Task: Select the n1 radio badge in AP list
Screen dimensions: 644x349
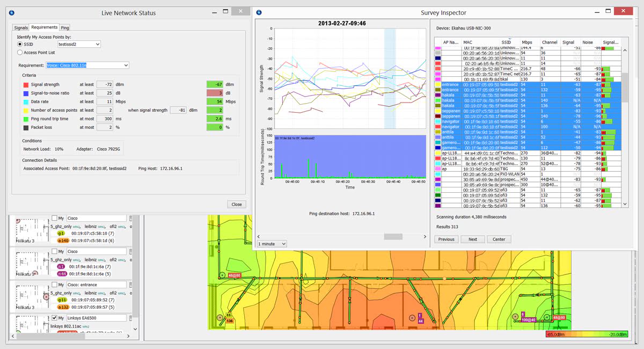Action: (61, 267)
